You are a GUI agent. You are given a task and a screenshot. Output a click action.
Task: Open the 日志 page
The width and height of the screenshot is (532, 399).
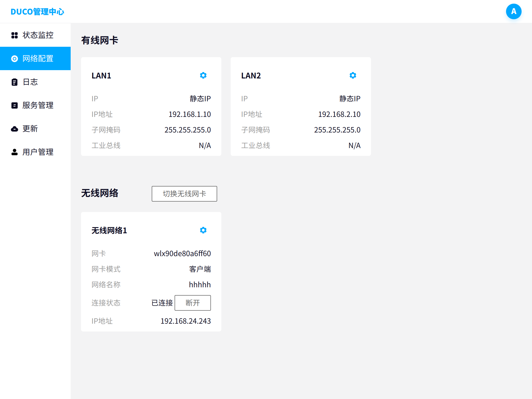[x=30, y=82]
